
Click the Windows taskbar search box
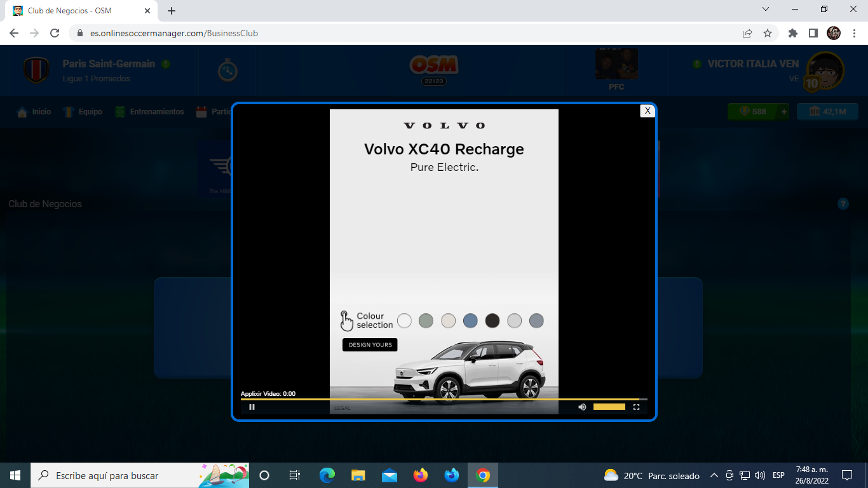pyautogui.click(x=140, y=475)
